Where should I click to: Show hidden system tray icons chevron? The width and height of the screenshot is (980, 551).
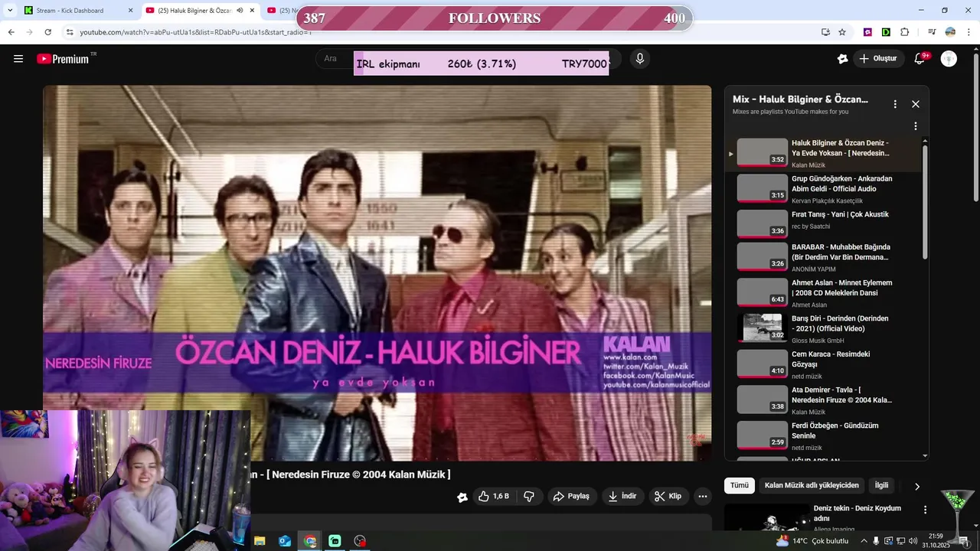click(864, 541)
